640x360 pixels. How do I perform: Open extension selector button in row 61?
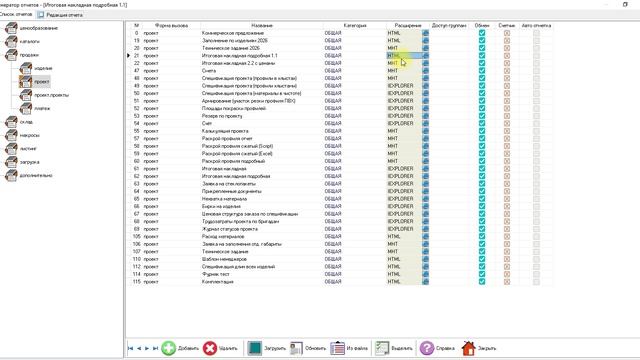425,169
